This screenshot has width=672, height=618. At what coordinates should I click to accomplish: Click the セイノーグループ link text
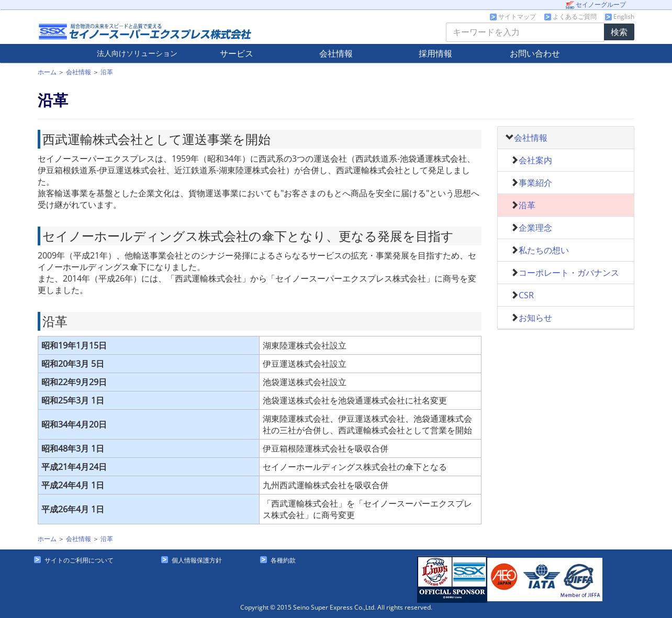click(601, 5)
